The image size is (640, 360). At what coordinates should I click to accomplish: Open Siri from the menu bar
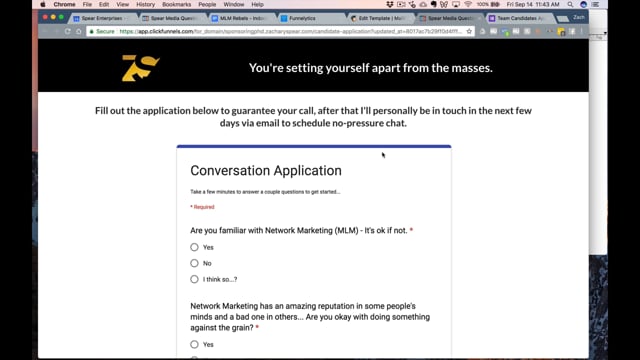click(583, 4)
